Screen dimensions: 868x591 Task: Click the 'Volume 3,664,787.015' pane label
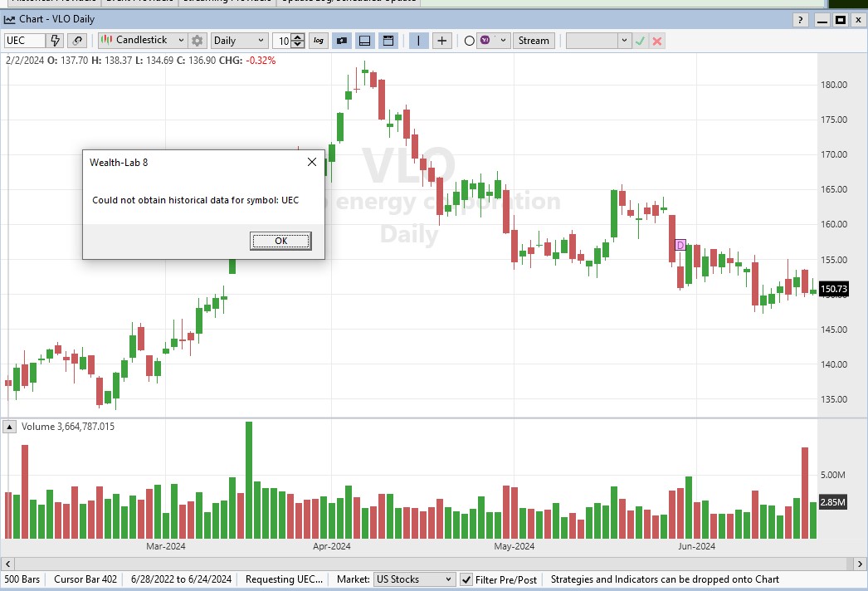[x=68, y=427]
